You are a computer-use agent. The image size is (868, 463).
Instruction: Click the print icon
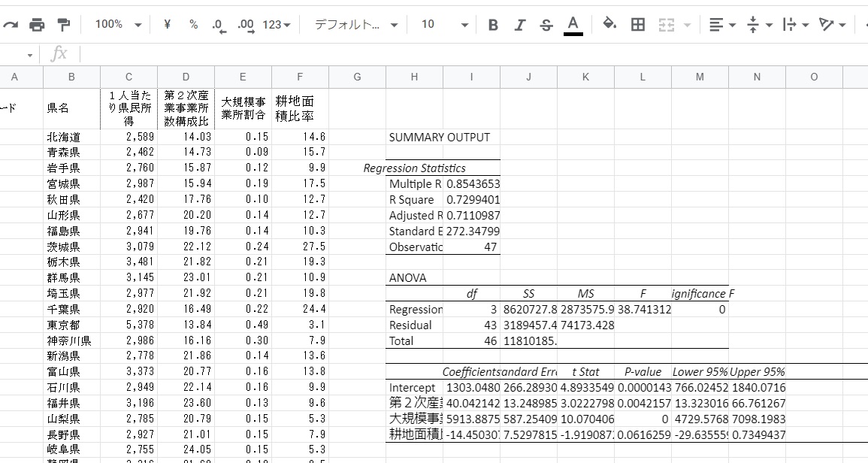(x=37, y=24)
